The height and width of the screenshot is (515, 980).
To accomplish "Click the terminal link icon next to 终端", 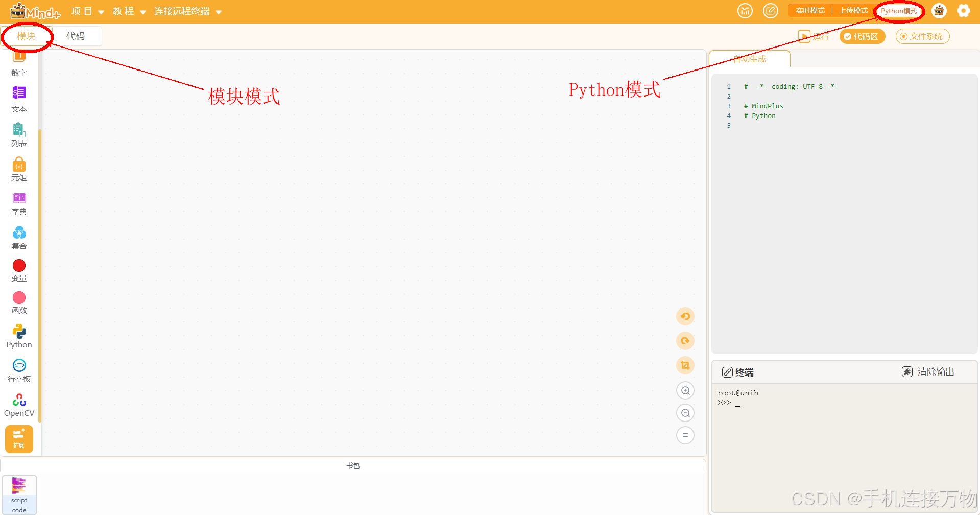I will pyautogui.click(x=727, y=372).
